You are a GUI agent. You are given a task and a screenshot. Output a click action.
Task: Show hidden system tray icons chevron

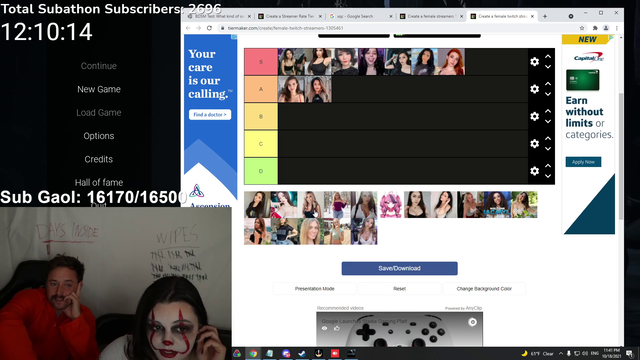pos(561,353)
